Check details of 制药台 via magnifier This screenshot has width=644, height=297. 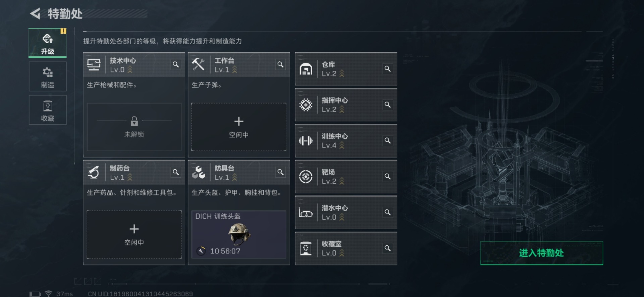[x=176, y=172]
